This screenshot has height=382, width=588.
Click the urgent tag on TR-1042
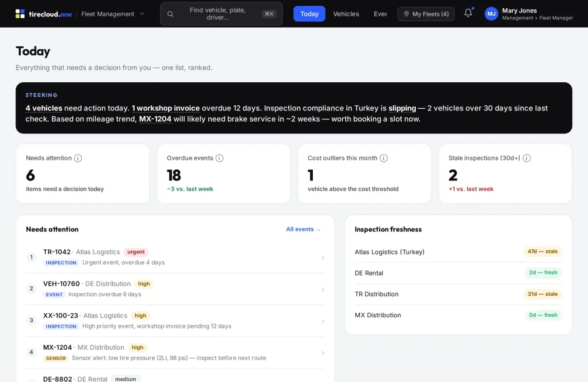(136, 252)
